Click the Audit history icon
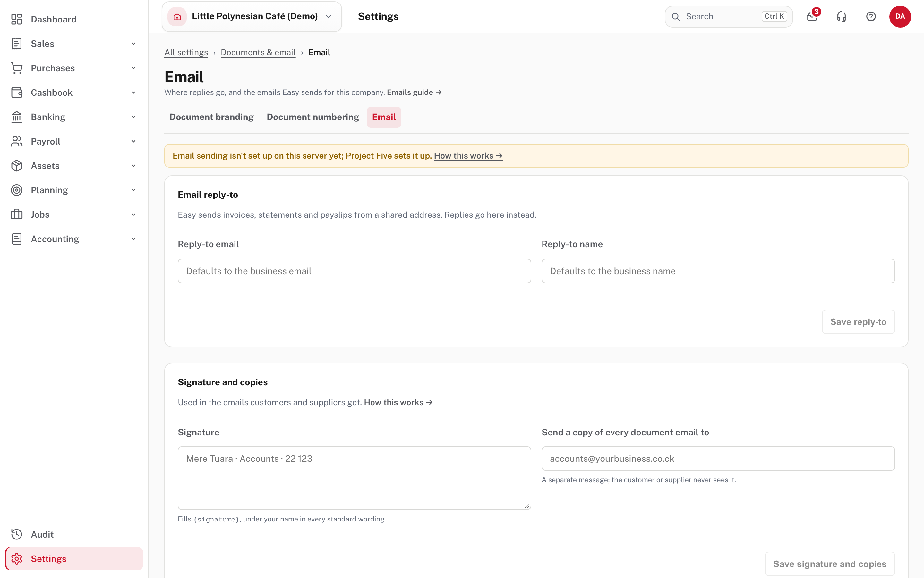Image resolution: width=924 pixels, height=578 pixels. pyautogui.click(x=16, y=534)
